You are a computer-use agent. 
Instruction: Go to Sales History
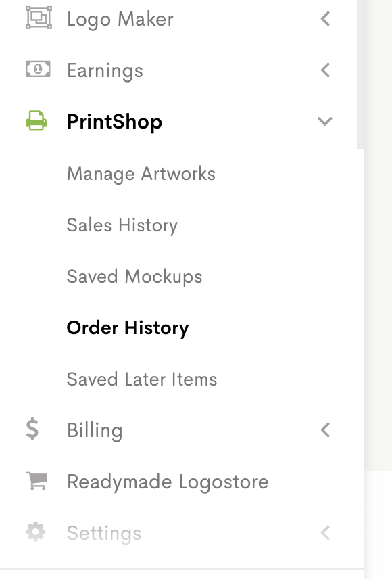coord(122,225)
